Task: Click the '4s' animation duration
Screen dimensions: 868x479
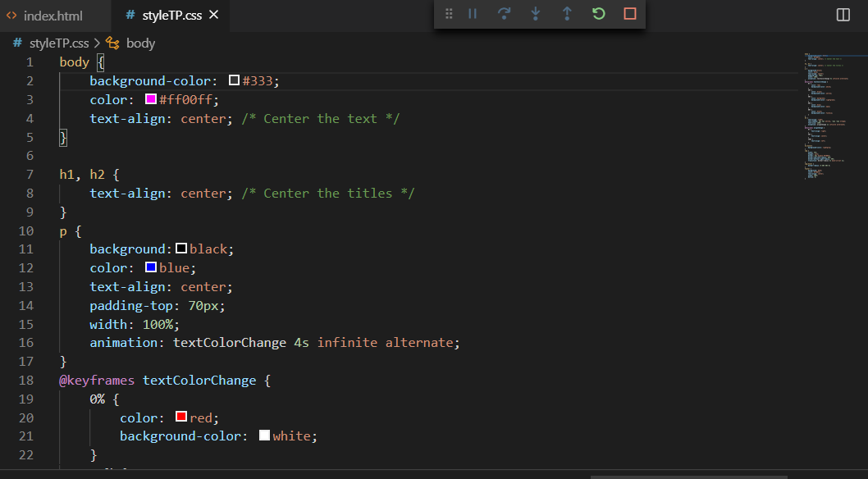Action: coord(301,342)
